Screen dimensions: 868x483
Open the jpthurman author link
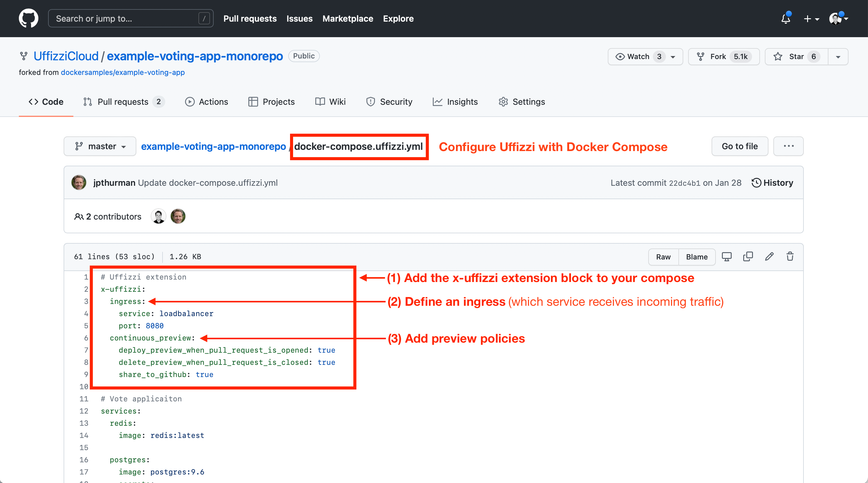tap(114, 183)
